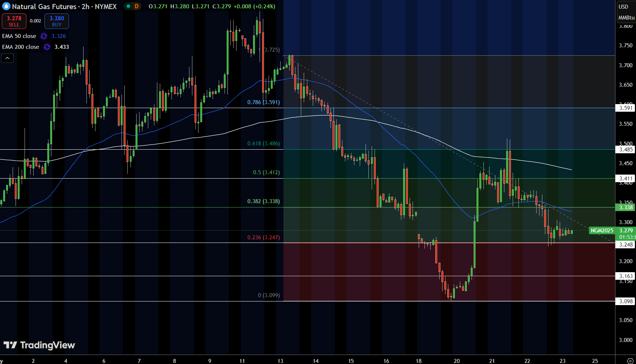Select the 1 (3.725) Fibonacci level label
The height and width of the screenshot is (364, 636).
(x=269, y=50)
